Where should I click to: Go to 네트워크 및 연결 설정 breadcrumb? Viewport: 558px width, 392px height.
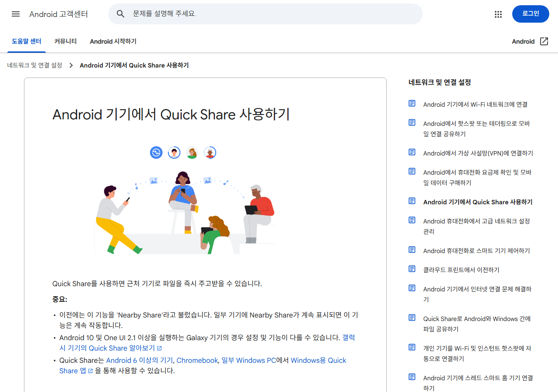coord(35,65)
